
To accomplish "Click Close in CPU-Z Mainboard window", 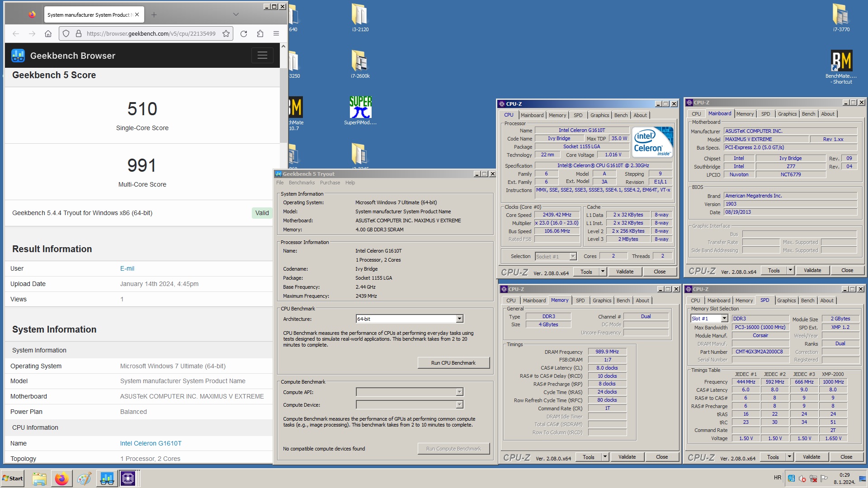I will click(847, 270).
